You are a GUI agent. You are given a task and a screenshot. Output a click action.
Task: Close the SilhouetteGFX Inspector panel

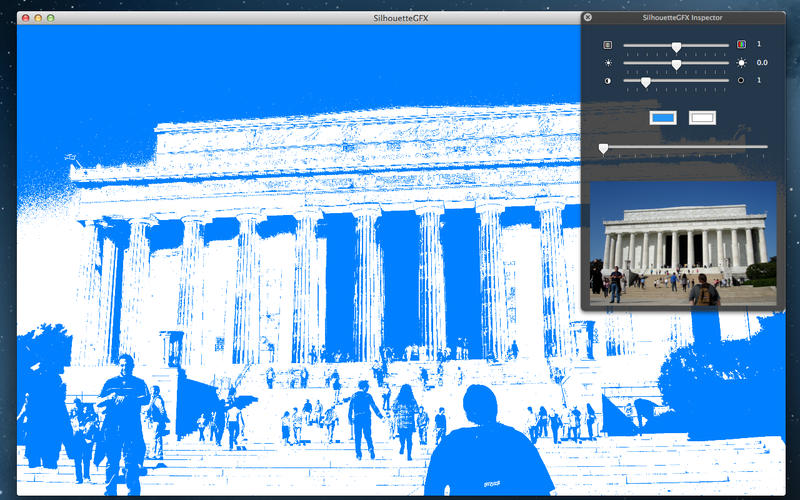click(588, 17)
